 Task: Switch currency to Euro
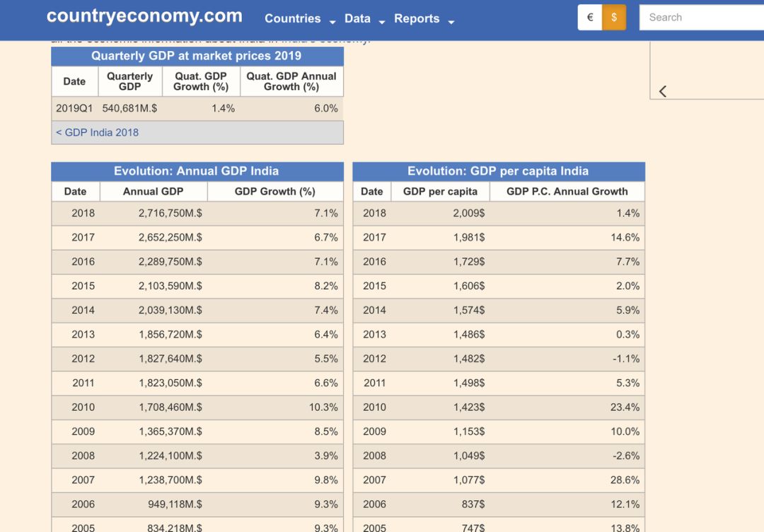click(589, 18)
